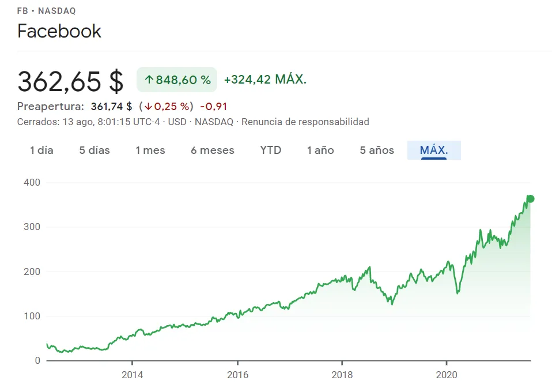Click the red down arrow beside 0,25 %
Image resolution: width=552 pixels, height=392 pixels.
(149, 106)
